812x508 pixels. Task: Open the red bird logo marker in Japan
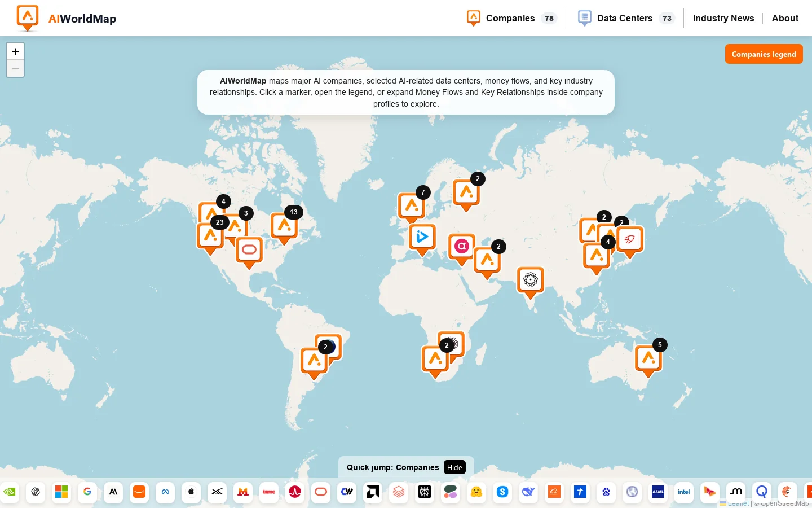(x=630, y=242)
